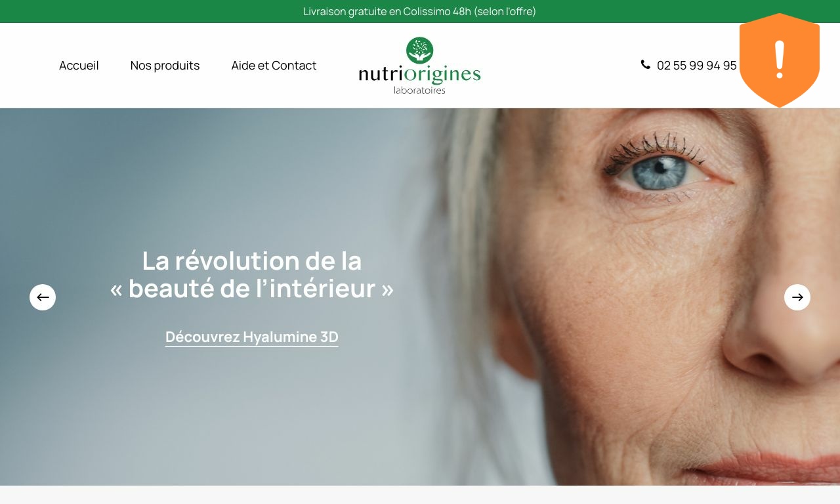Click the woman's blue eye in hero image
Screen dimensions: 840x504
(660, 171)
